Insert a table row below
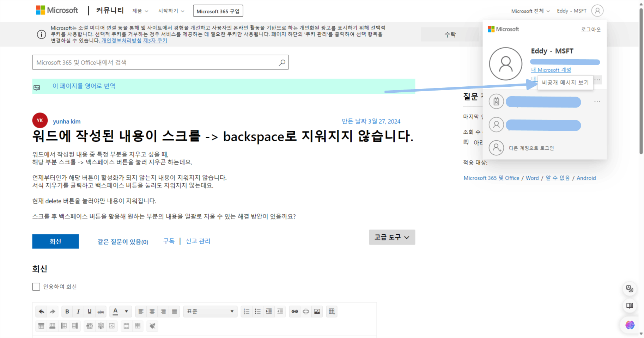 pyautogui.click(x=53, y=326)
